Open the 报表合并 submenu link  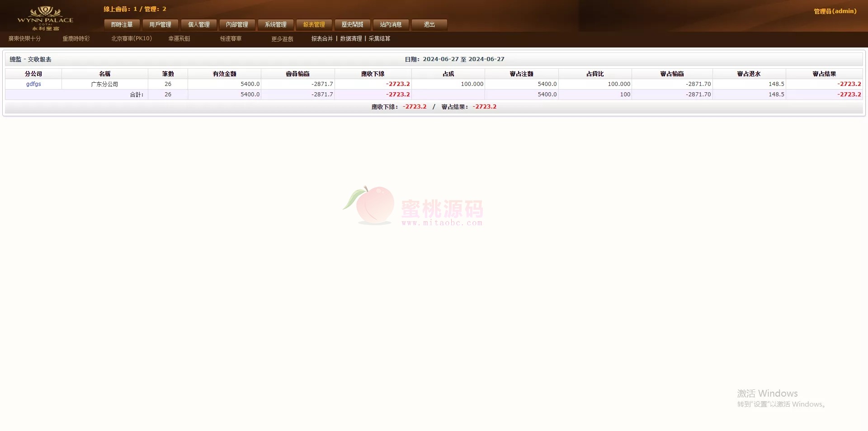322,39
